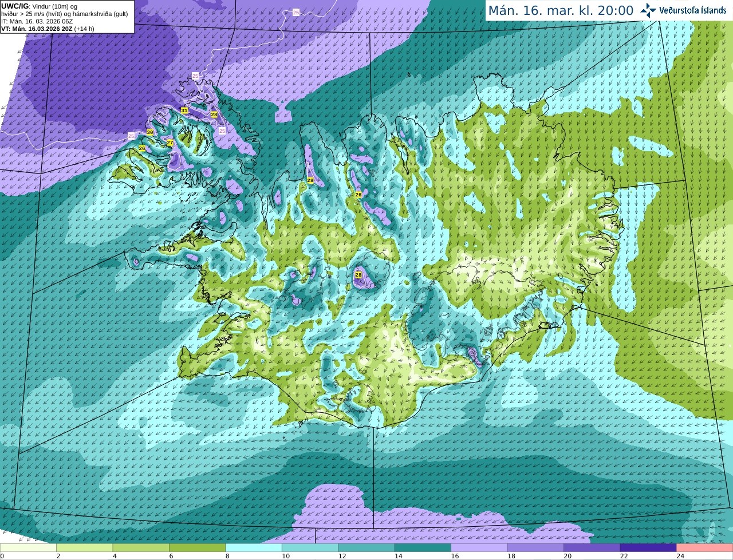This screenshot has width=733, height=560.
Task: Click the 'IT: Mán. 16. 03. 2026 06Z' line
Action: (x=37, y=21)
